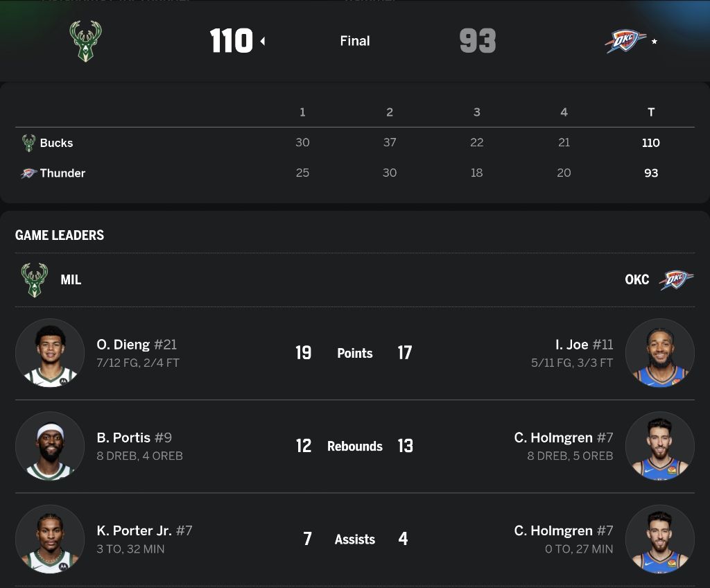Open the I. Joe player name link
This screenshot has width=710, height=588.
click(572, 345)
